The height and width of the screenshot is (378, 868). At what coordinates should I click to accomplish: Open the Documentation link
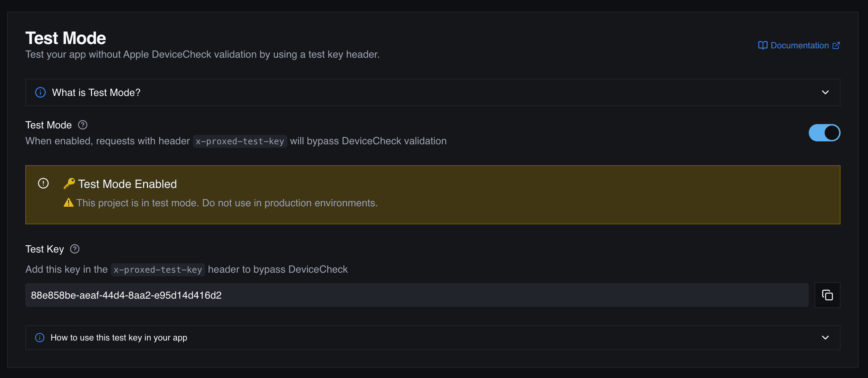tap(800, 45)
